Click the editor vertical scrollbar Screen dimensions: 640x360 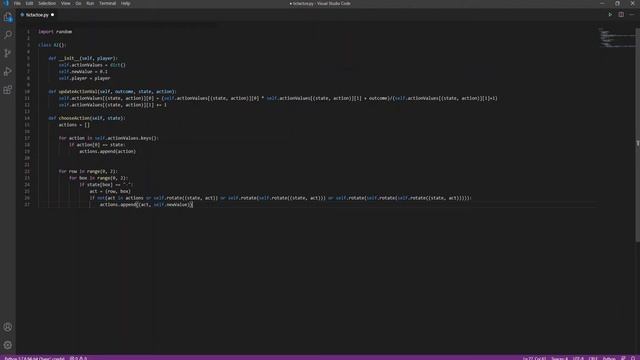pyautogui.click(x=638, y=135)
